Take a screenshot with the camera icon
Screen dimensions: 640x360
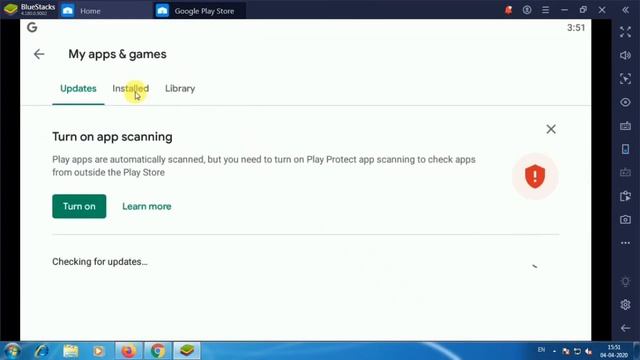pyautogui.click(x=625, y=220)
